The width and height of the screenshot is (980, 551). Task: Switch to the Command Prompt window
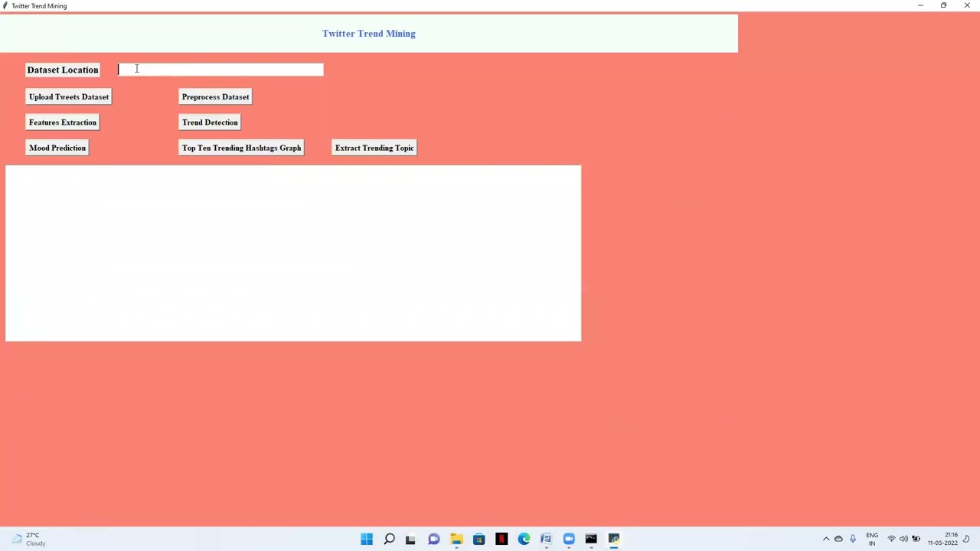(x=591, y=539)
